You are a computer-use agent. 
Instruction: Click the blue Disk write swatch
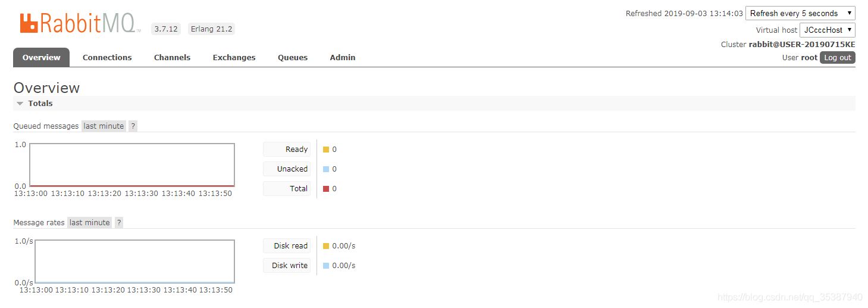pyautogui.click(x=326, y=266)
